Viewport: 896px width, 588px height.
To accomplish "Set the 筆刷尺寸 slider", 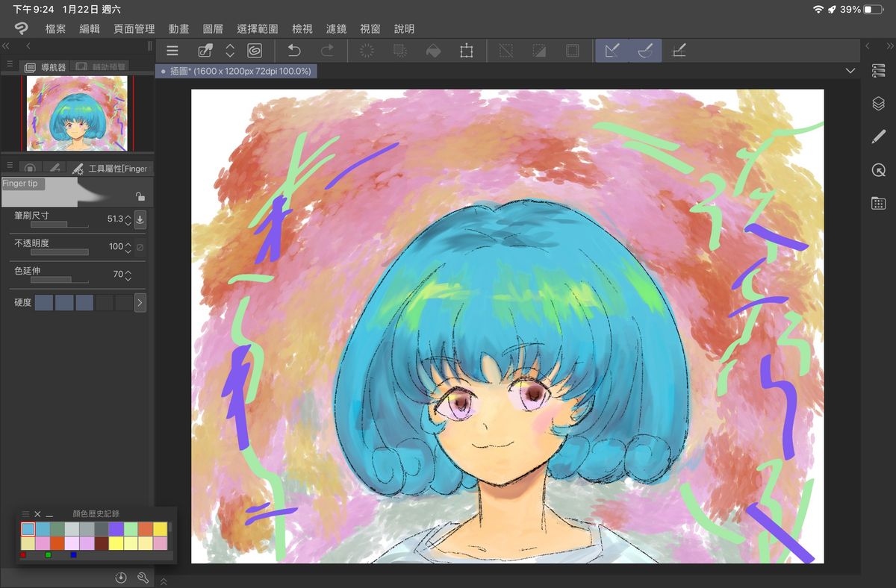I will click(x=59, y=224).
